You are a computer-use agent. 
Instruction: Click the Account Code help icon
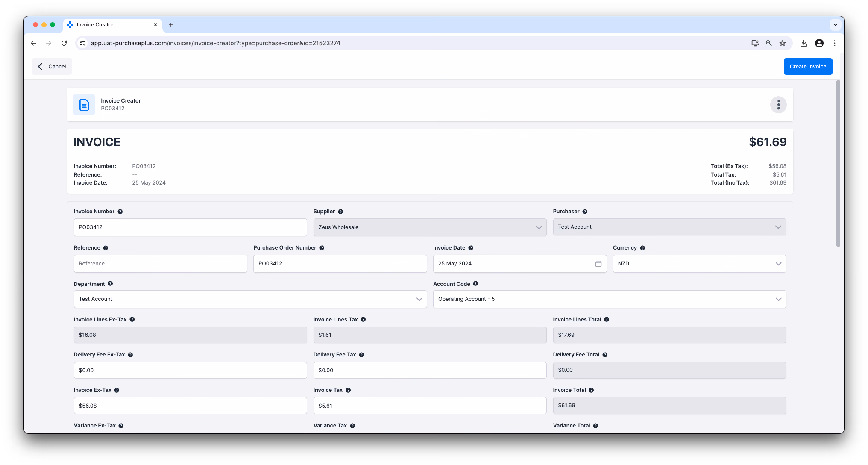(475, 284)
